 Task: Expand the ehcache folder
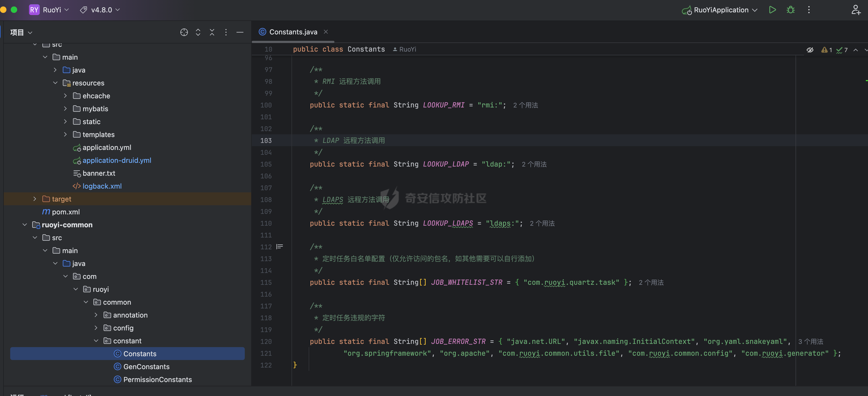pos(65,96)
